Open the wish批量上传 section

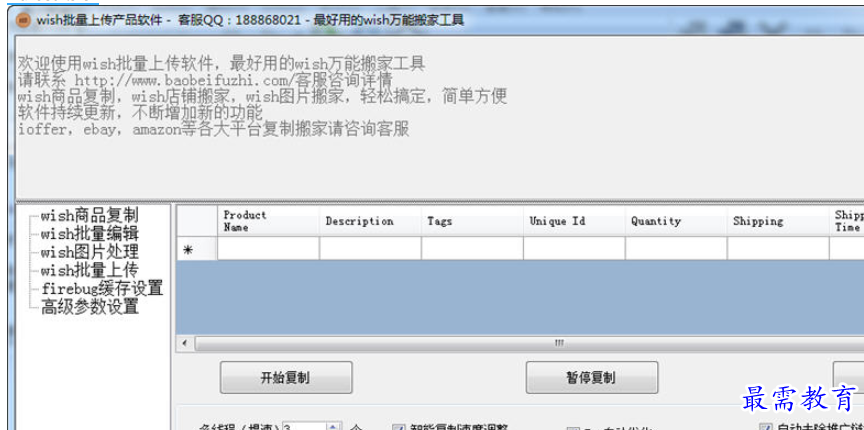click(89, 270)
